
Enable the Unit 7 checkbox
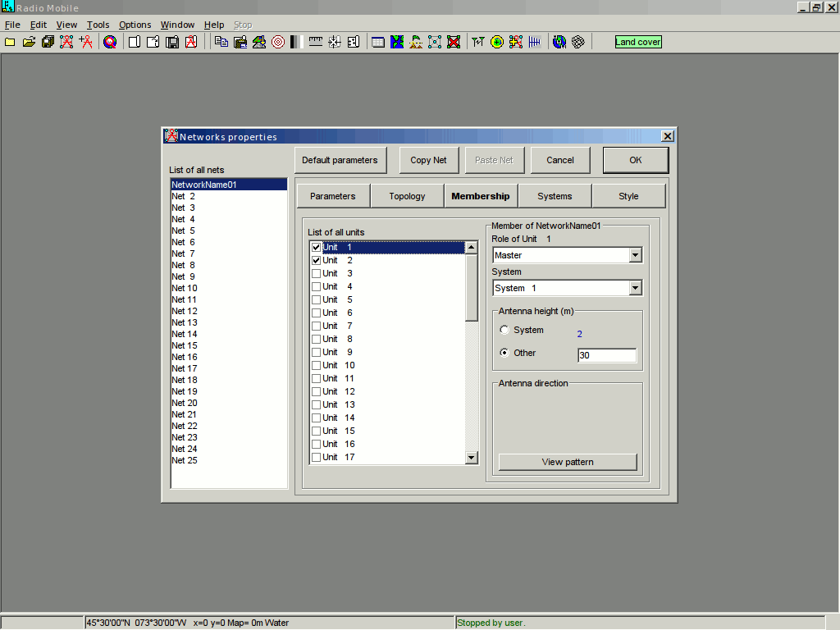coord(316,326)
